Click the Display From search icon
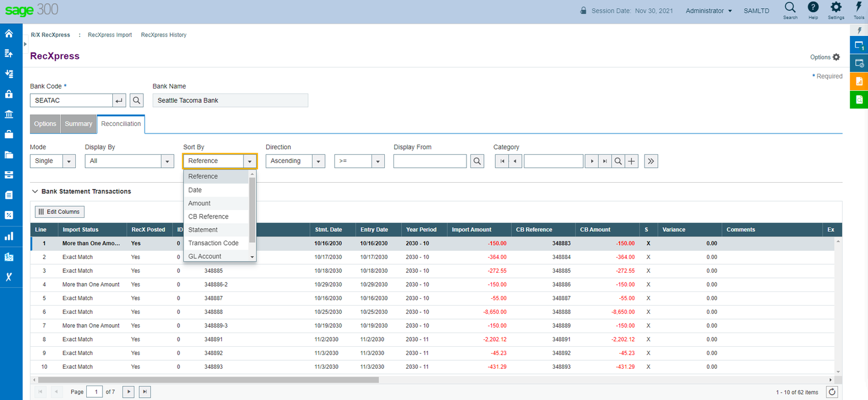 [x=477, y=161]
